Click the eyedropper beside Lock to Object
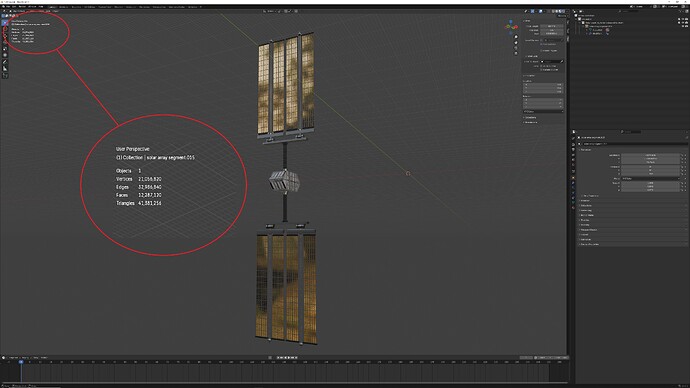 coord(562,62)
